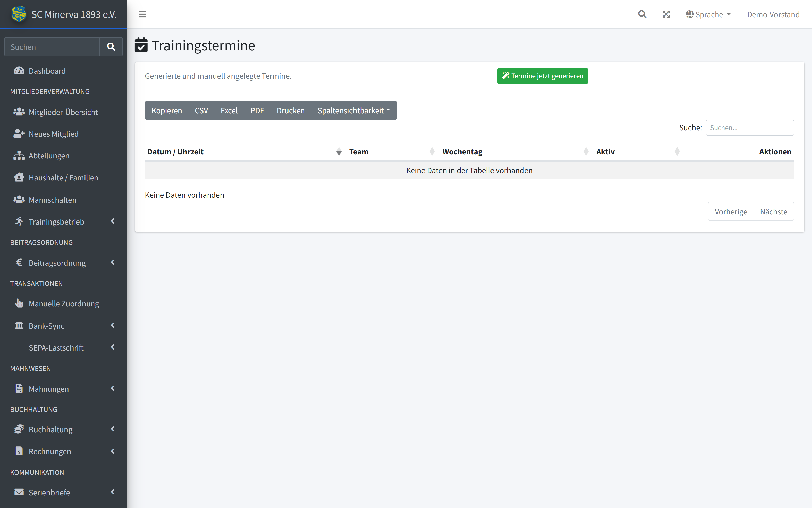
Task: Click the SC Minerva club logo
Action: [19, 14]
